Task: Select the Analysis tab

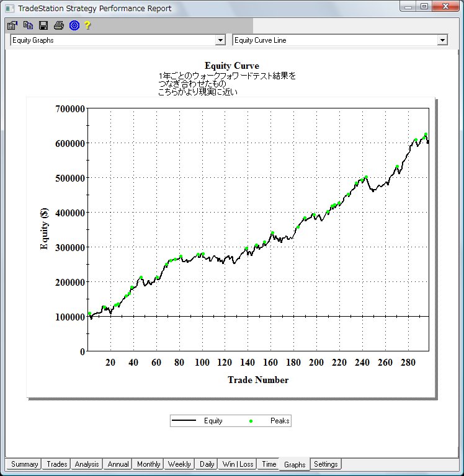Action: 86,464
